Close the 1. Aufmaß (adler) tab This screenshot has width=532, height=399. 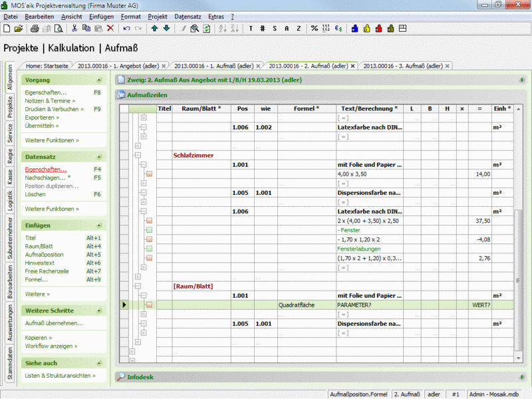click(258, 66)
